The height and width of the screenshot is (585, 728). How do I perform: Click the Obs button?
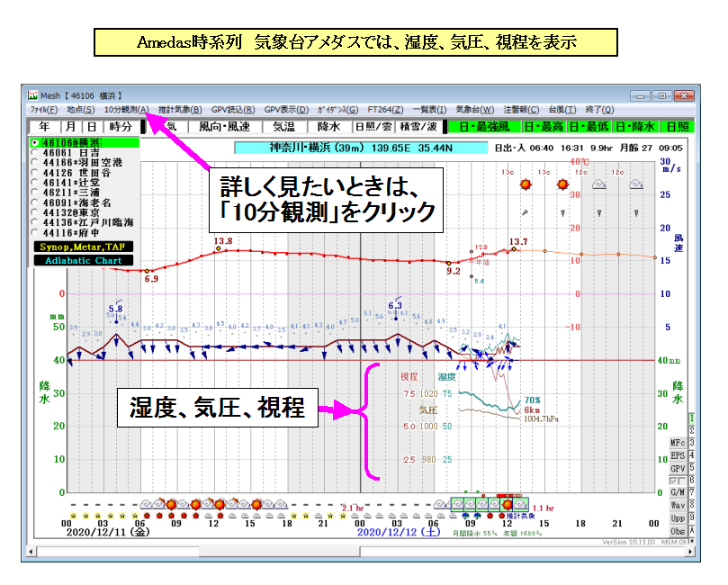coord(678,531)
